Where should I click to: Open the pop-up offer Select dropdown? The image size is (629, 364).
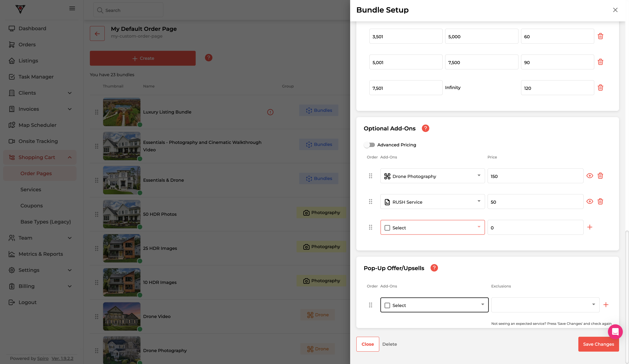(x=434, y=305)
